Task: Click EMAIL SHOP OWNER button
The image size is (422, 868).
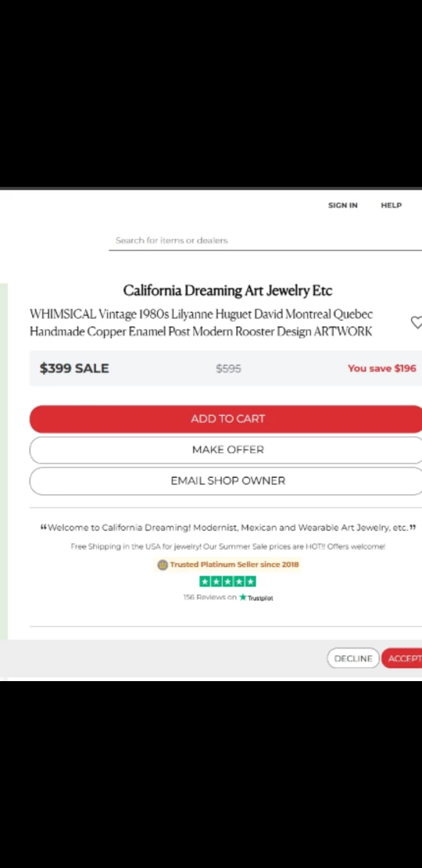Action: click(226, 481)
